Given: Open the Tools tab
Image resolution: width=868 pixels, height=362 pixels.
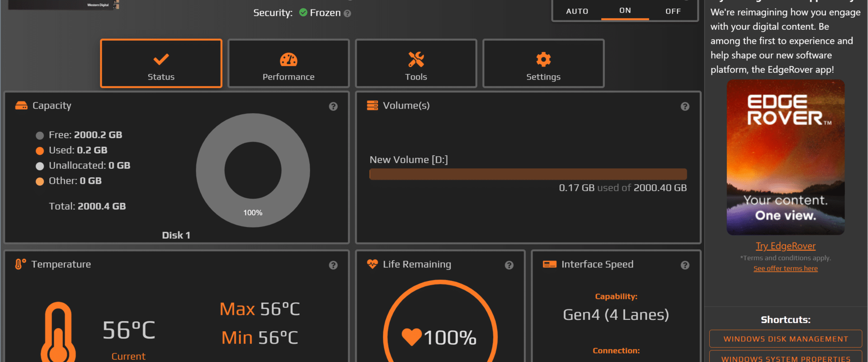Looking at the screenshot, I should (x=416, y=63).
